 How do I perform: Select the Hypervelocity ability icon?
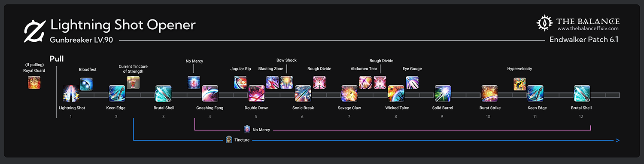(520, 84)
